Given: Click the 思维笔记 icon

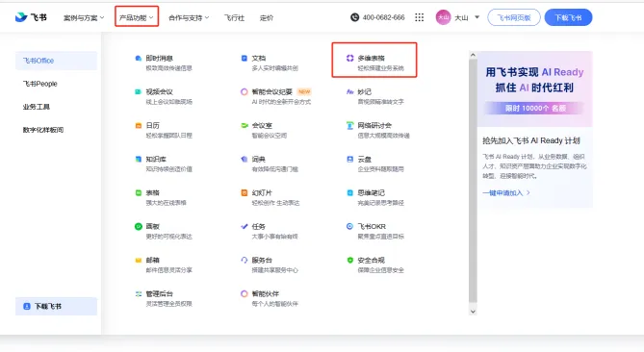Looking at the screenshot, I should 350,192.
